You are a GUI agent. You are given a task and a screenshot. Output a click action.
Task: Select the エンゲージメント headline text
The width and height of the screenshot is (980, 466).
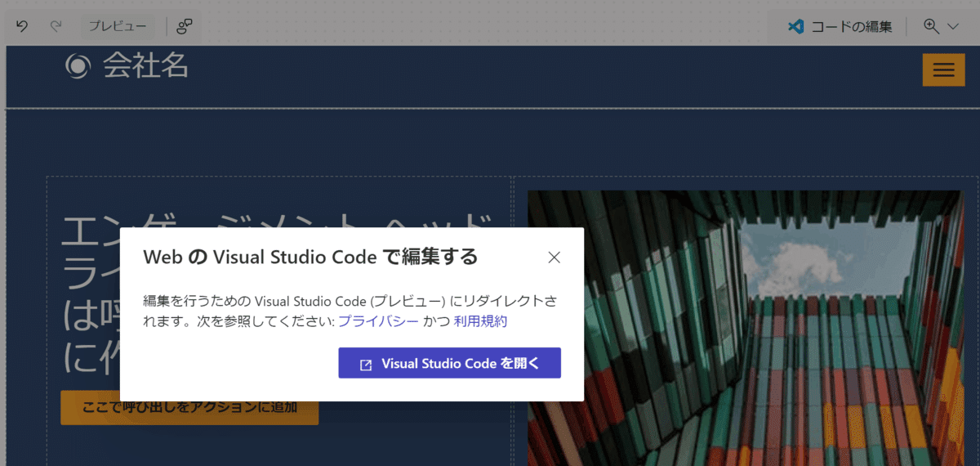[278, 294]
